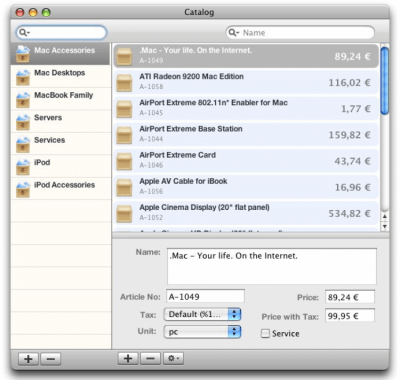Image resolution: width=400 pixels, height=380 pixels.
Task: Click the Price field 89,24 €
Action: [350, 297]
